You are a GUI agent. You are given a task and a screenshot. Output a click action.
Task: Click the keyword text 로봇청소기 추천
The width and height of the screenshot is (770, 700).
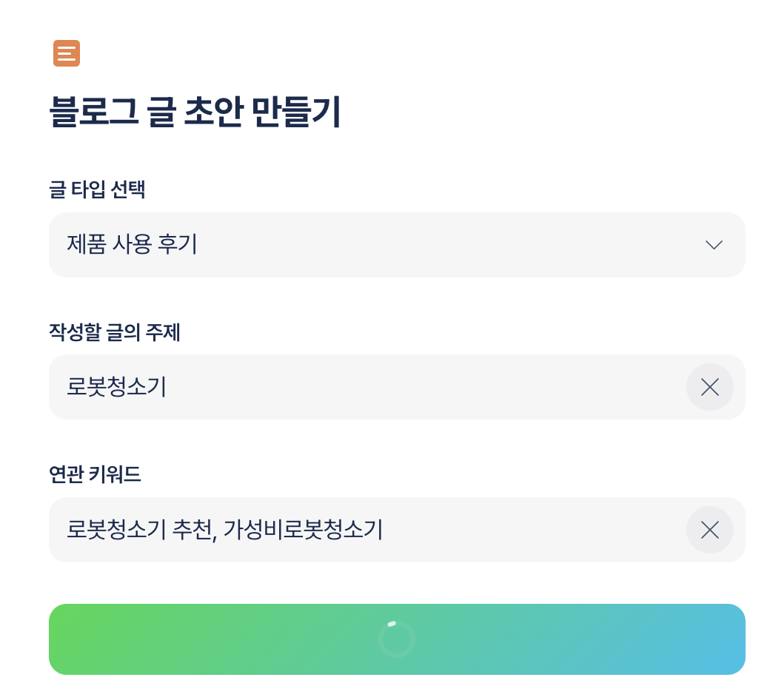(137, 530)
